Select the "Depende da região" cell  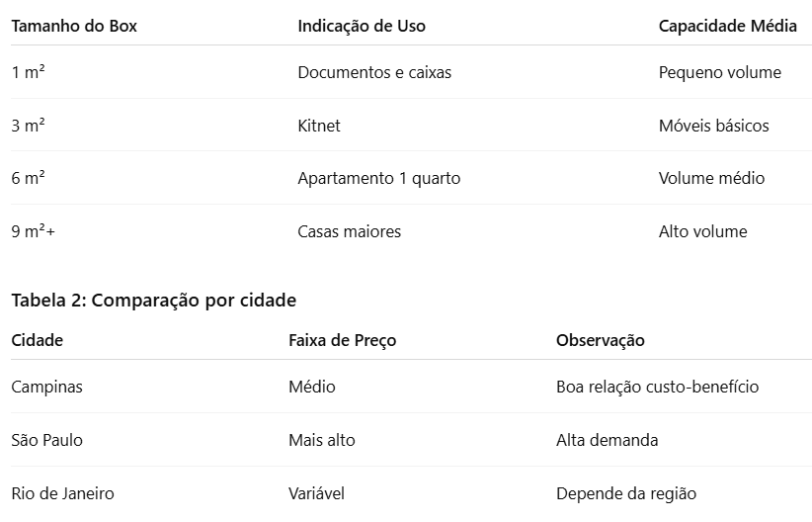tap(625, 493)
